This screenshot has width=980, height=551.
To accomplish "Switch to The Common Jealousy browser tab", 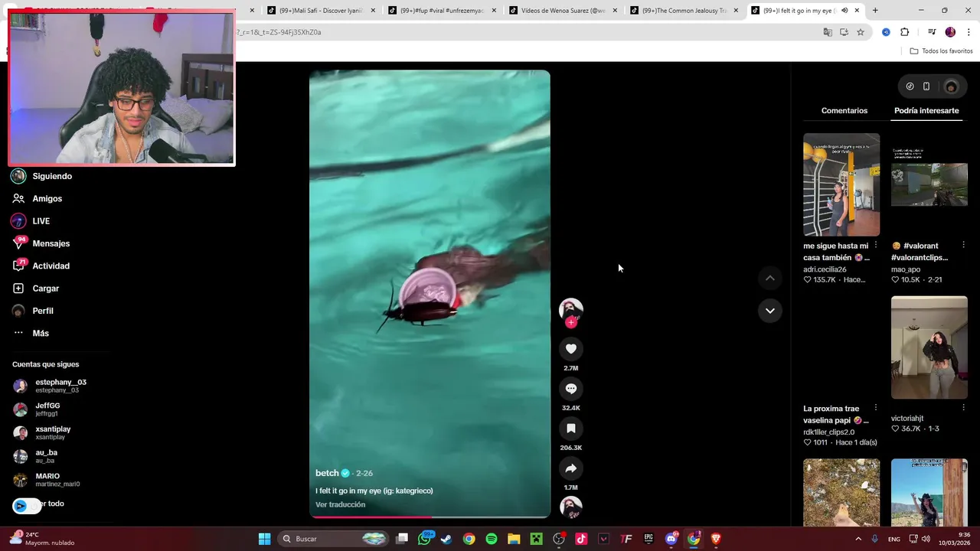I will [684, 11].
